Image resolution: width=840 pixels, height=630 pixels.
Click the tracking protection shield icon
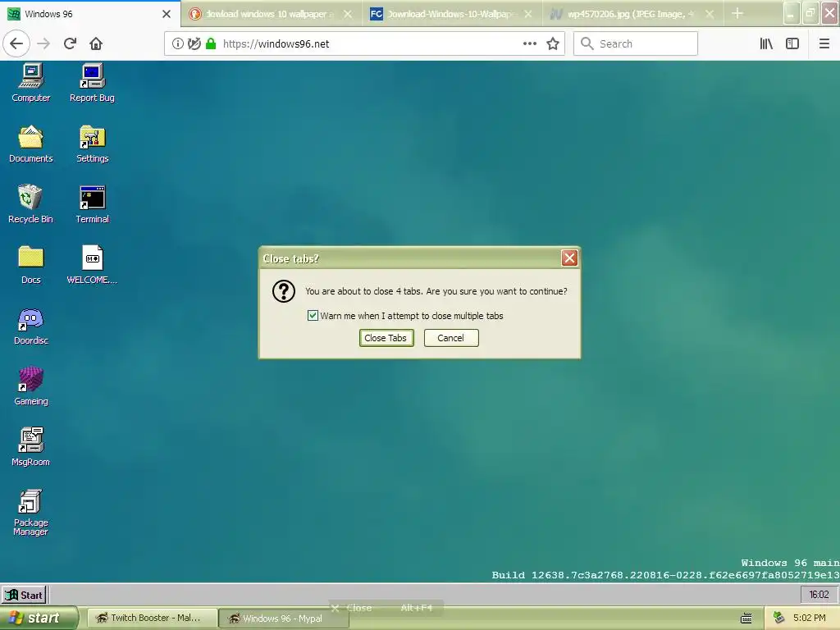(194, 43)
